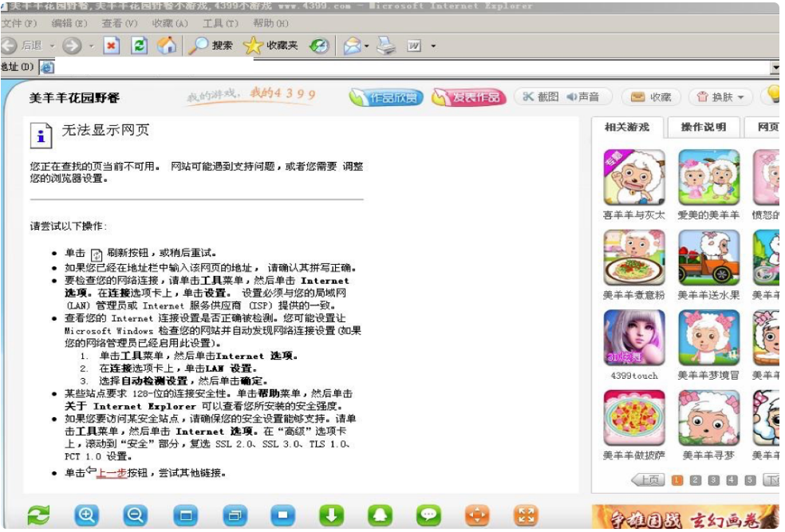The height and width of the screenshot is (532, 785).
Task: Click the orange fullscreen expand icon
Action: [x=525, y=515]
